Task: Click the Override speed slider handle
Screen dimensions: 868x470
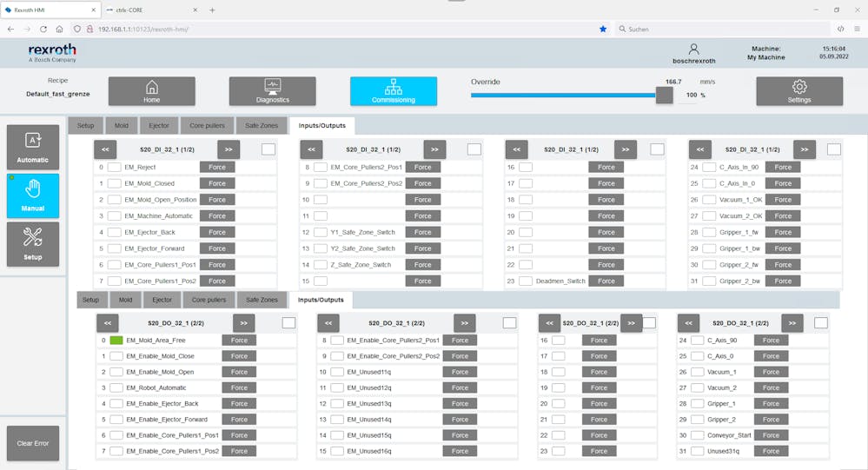Action: click(x=664, y=95)
